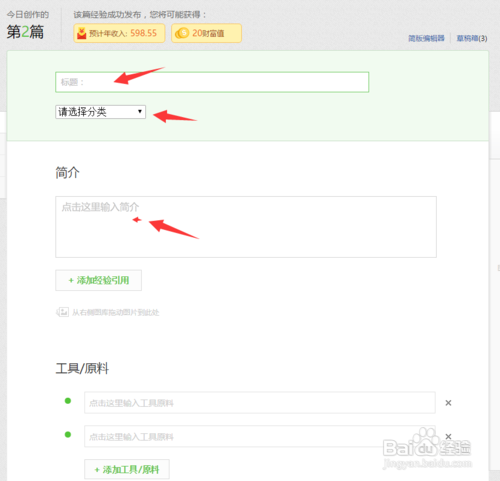Remove the first tool/material row with X
The width and height of the screenshot is (500, 481).
point(448,403)
